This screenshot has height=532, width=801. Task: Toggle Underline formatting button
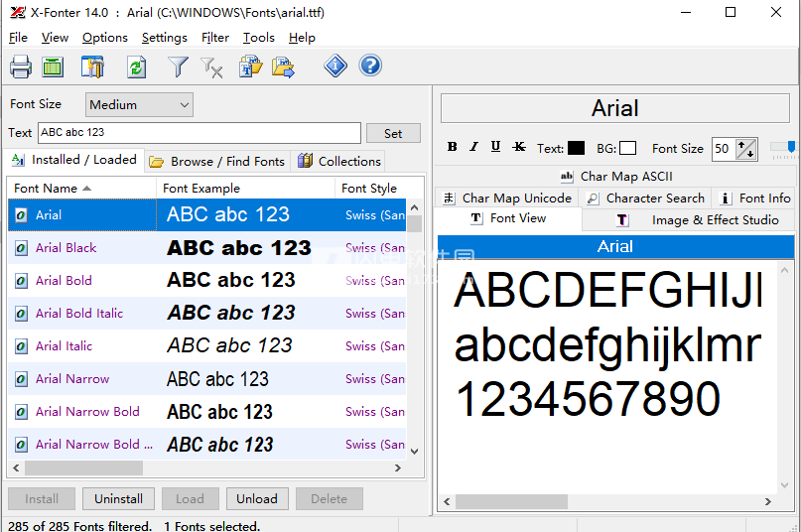[495, 147]
